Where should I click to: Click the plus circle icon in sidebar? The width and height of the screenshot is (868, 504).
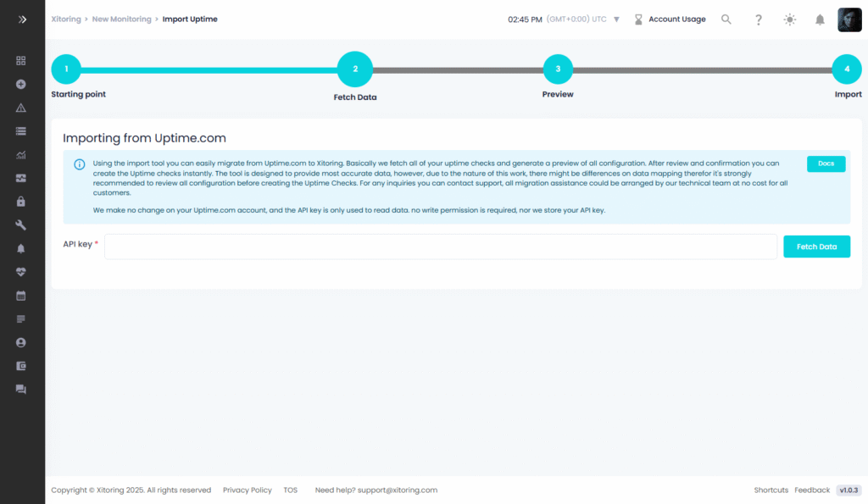click(21, 85)
